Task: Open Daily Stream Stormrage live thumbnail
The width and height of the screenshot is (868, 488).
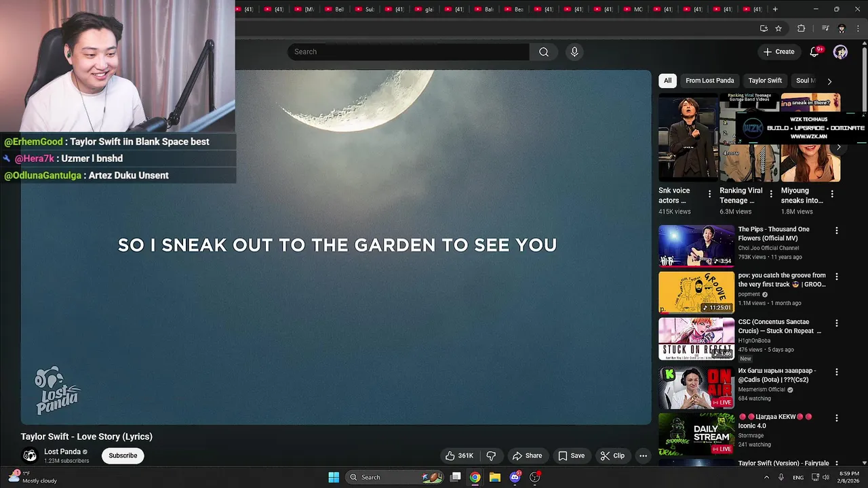Action: [x=696, y=434]
